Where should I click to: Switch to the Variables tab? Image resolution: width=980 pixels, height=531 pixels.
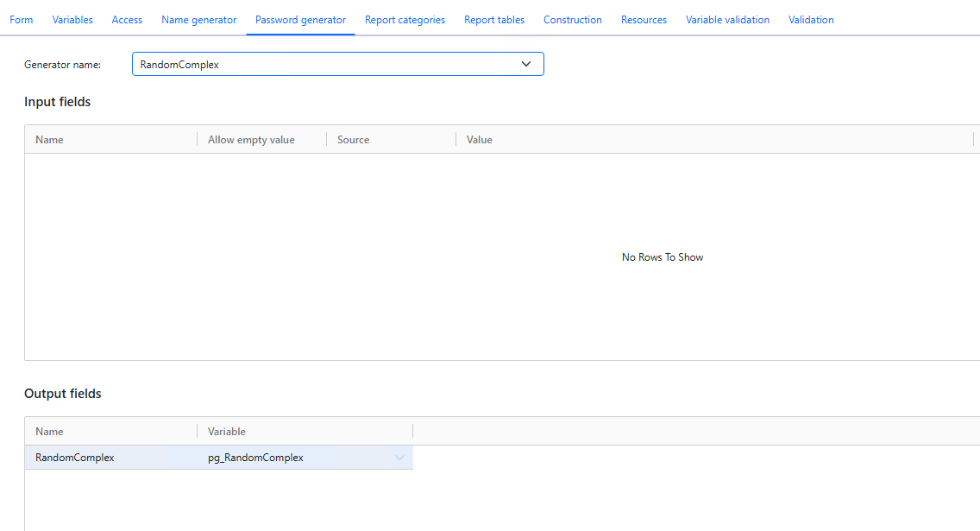pos(72,20)
